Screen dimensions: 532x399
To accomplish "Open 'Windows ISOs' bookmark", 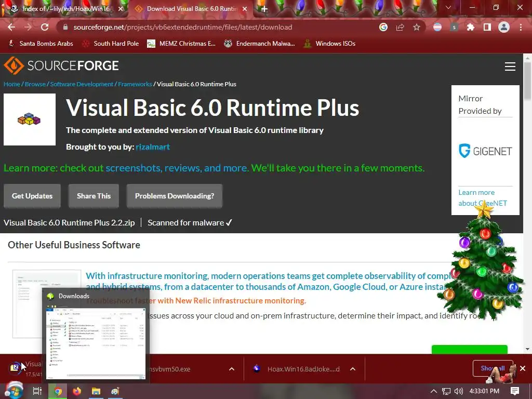I will pos(329,44).
